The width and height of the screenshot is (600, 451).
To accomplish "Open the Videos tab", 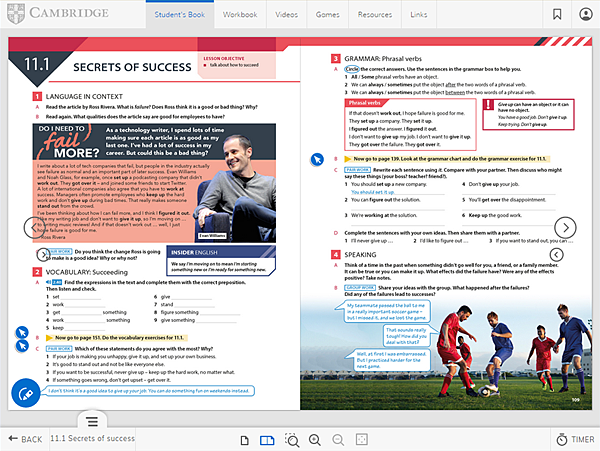I will (286, 15).
